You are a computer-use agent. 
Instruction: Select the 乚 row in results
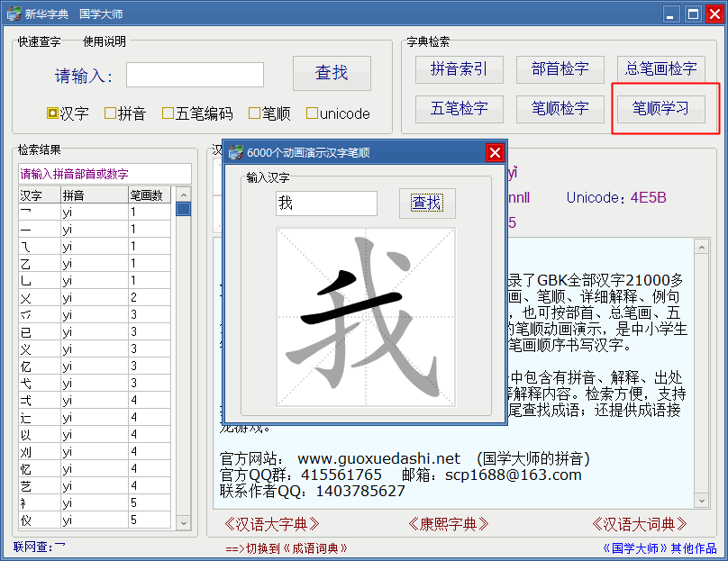[x=95, y=281]
